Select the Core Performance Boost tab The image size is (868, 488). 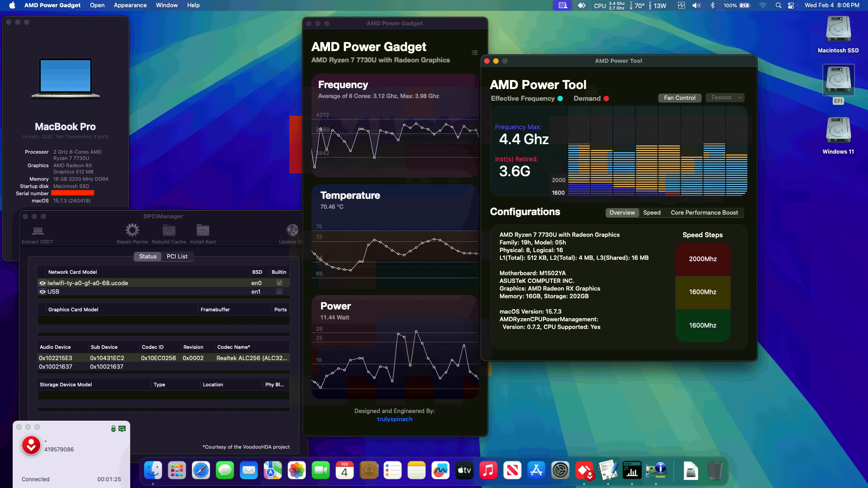pyautogui.click(x=704, y=212)
